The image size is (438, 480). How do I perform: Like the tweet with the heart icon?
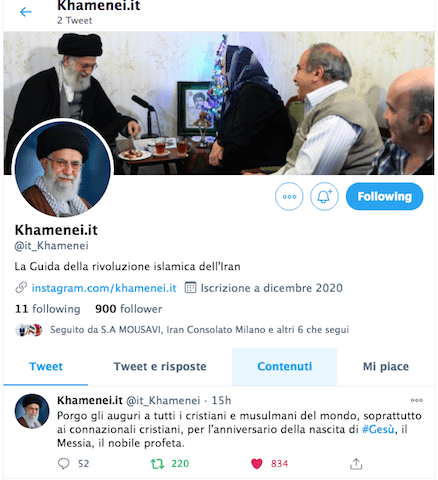click(257, 464)
